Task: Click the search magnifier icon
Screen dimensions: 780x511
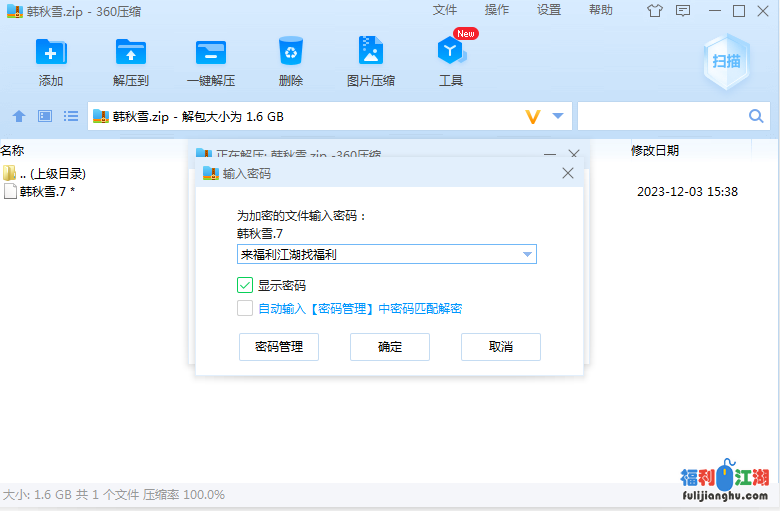Action: click(756, 116)
